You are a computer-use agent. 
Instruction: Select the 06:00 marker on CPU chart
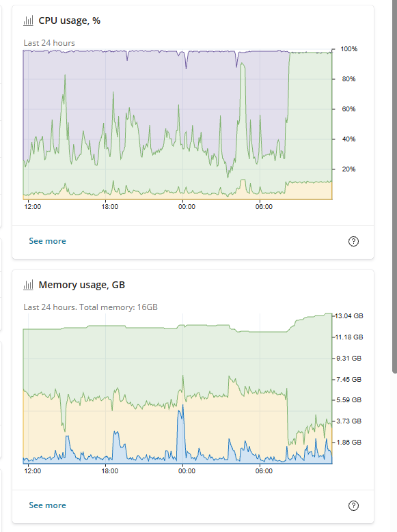[264, 207]
